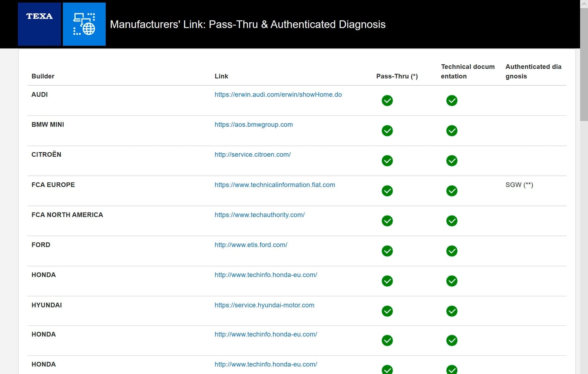
Task: Open the Authenticated diagnosis column header
Action: (533, 71)
